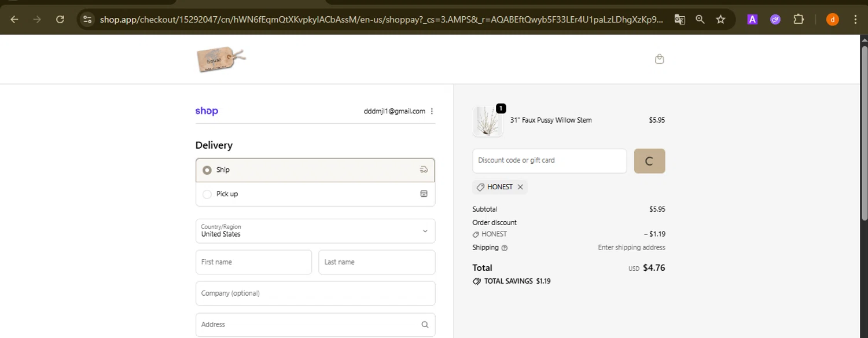Viewport: 868px width, 338px height.
Task: Click the Discount code or gift card field
Action: pyautogui.click(x=549, y=161)
